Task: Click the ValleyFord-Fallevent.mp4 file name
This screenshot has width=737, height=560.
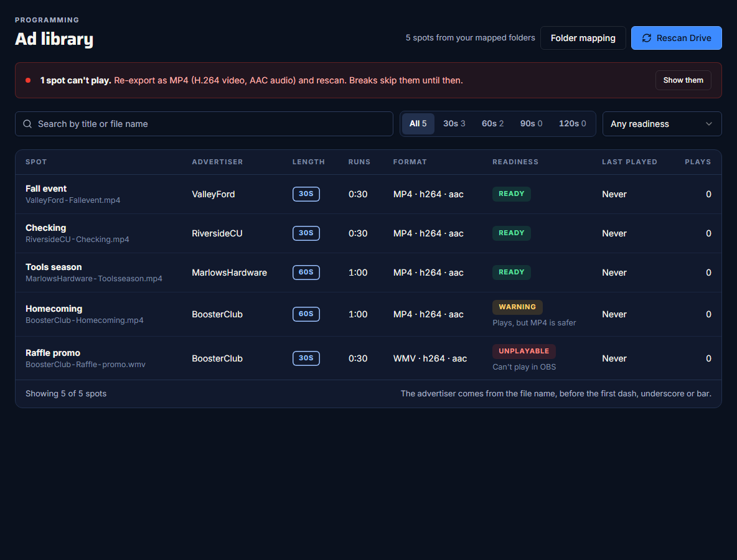Action: [73, 200]
